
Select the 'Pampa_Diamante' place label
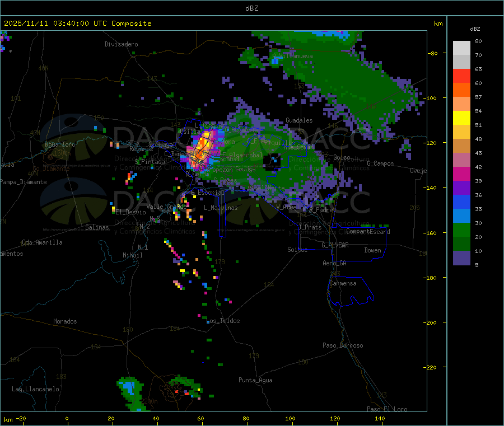coord(24,182)
